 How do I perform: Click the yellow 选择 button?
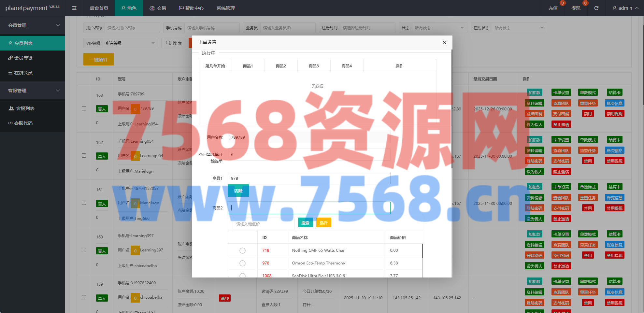coord(323,223)
